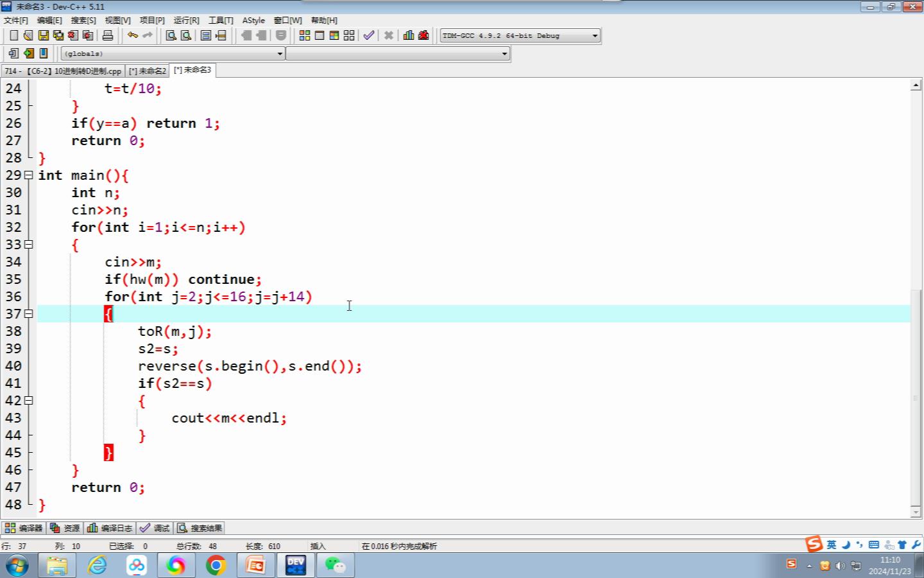Viewport: 924px width, 578px height.
Task: Click the Delete profiling information icon
Action: pyautogui.click(x=424, y=35)
